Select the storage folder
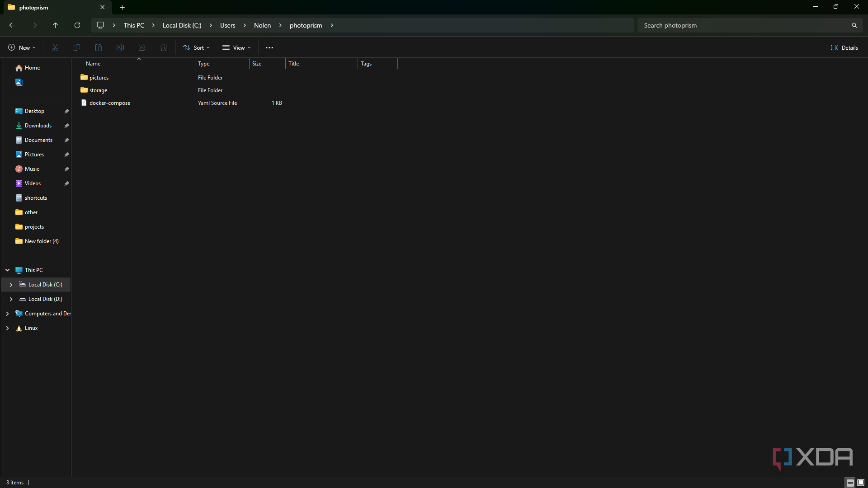The height and width of the screenshot is (488, 868). click(94, 90)
